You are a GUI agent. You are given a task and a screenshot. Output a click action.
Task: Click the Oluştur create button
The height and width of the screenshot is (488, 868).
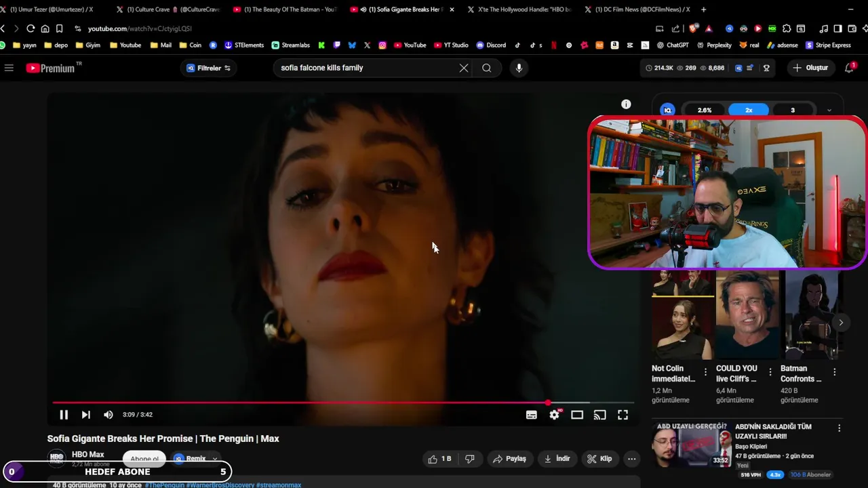click(810, 68)
